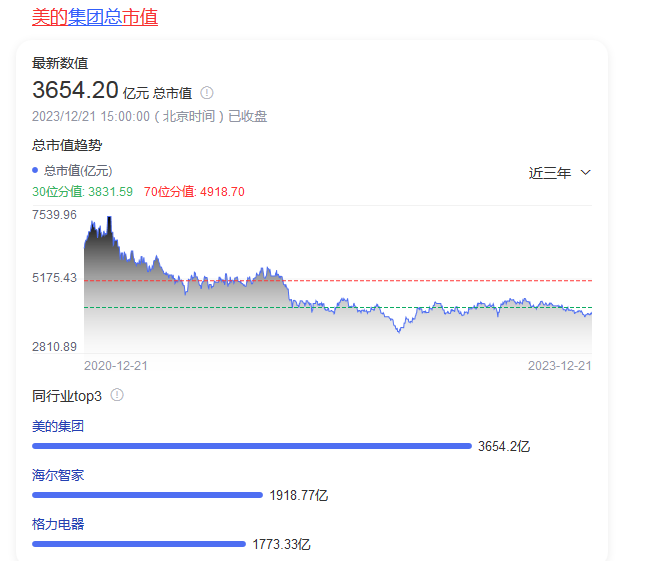Click the 总市值趋势 section heading

point(67,145)
